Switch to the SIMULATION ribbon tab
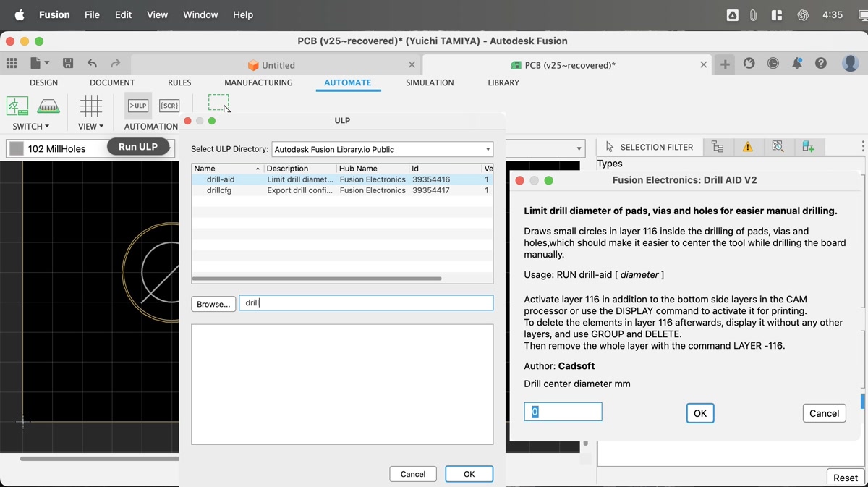Screen dimensions: 868x487 [x=430, y=82]
